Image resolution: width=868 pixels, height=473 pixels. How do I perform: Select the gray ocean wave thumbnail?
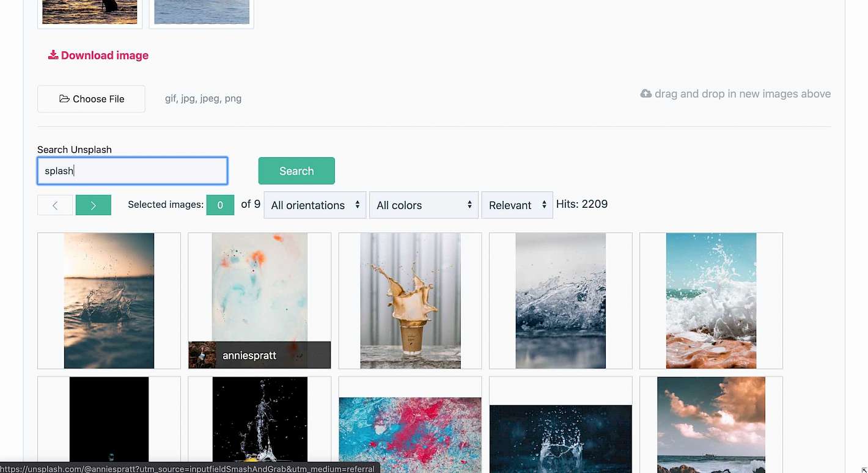click(561, 301)
